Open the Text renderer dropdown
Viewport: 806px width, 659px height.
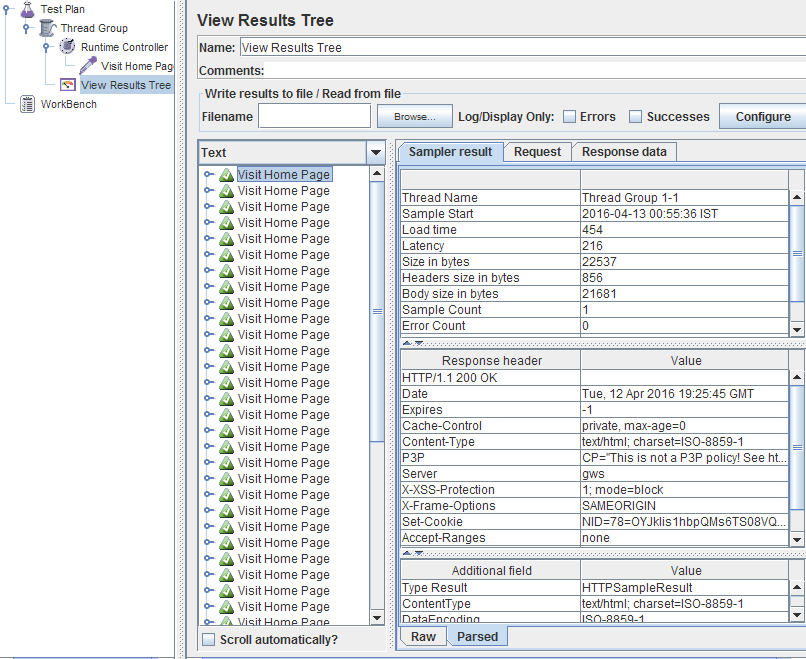376,153
